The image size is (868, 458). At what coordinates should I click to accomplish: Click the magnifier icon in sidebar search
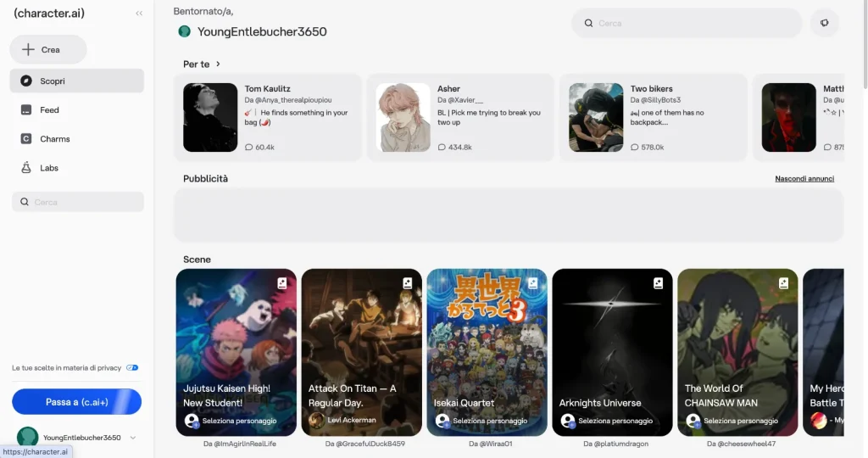coord(25,202)
